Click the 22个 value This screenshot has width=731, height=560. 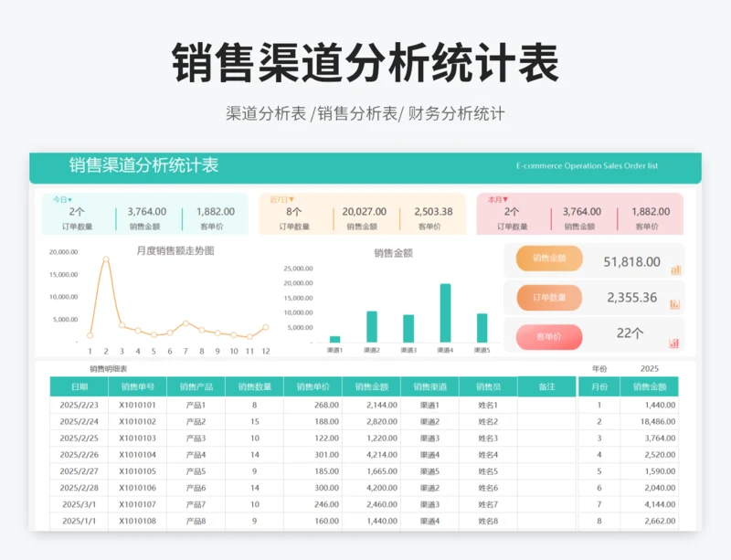pyautogui.click(x=630, y=333)
